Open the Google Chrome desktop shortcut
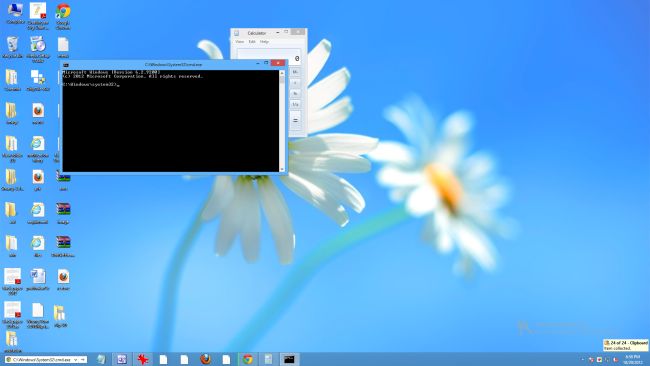The image size is (650, 366). (x=63, y=16)
